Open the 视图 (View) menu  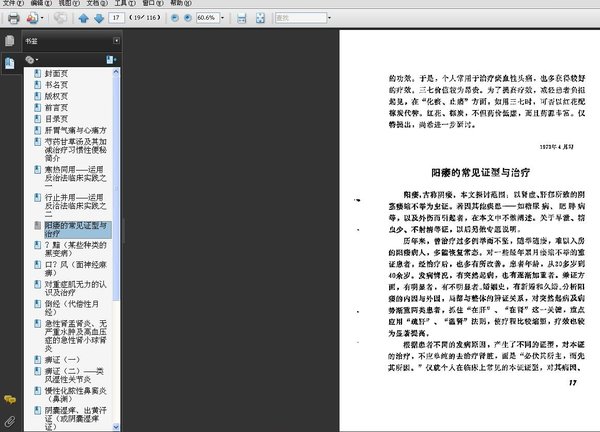click(69, 3)
